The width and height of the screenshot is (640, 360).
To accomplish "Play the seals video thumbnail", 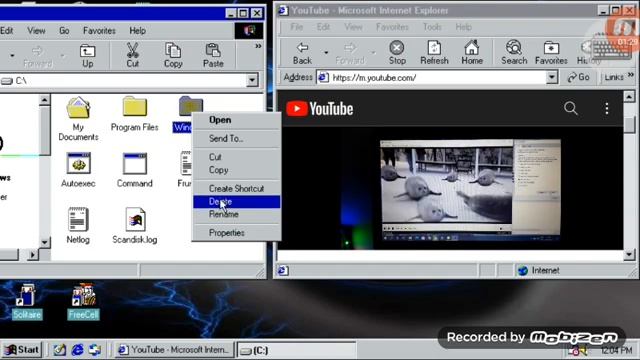I will (470, 190).
